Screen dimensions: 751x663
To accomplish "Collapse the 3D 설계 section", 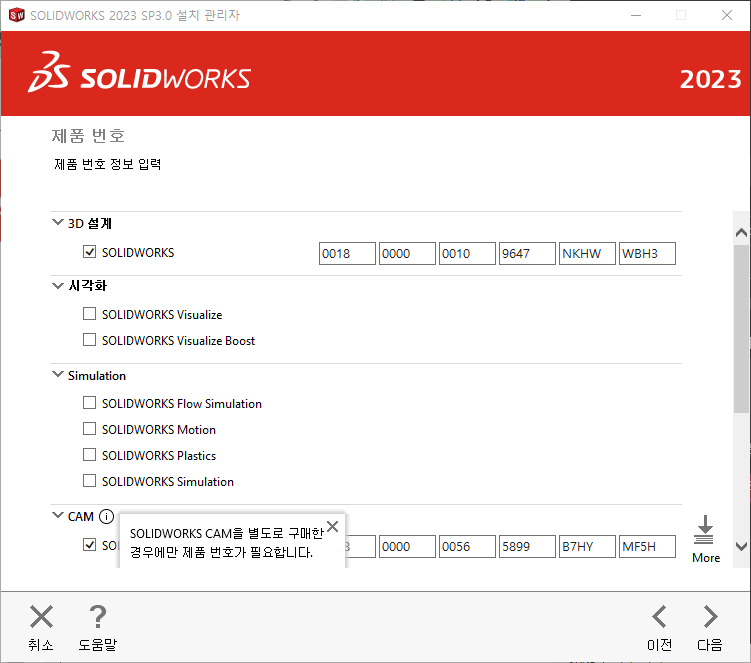I will click(57, 222).
